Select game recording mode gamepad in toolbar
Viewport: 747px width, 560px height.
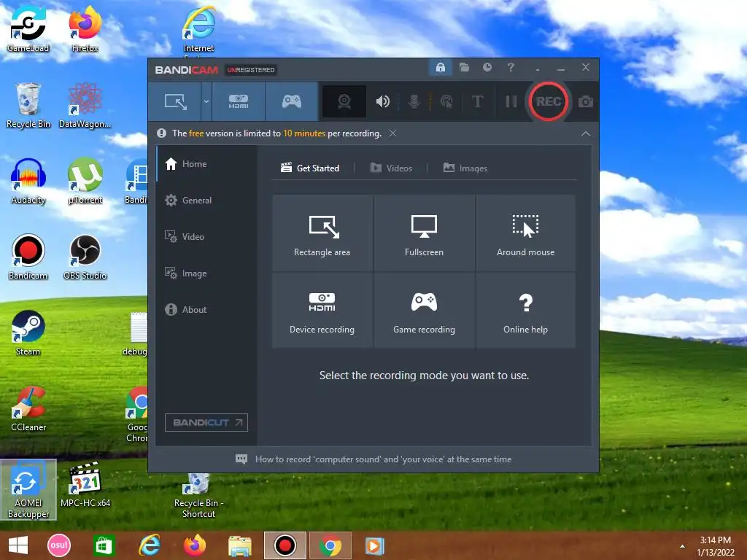click(292, 101)
